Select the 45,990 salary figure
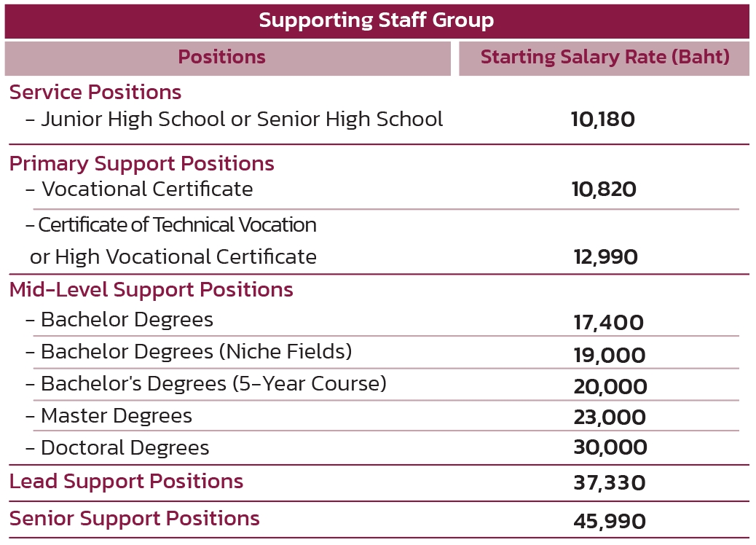Viewport: 756px width, 545px height. [x=610, y=522]
